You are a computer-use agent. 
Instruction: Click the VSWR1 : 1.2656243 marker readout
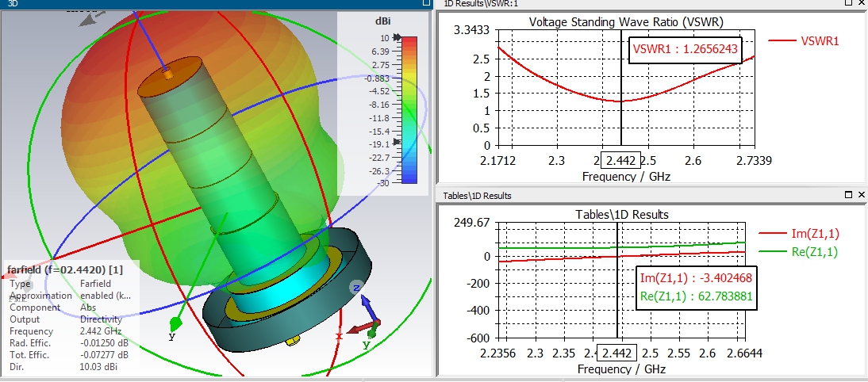[686, 49]
